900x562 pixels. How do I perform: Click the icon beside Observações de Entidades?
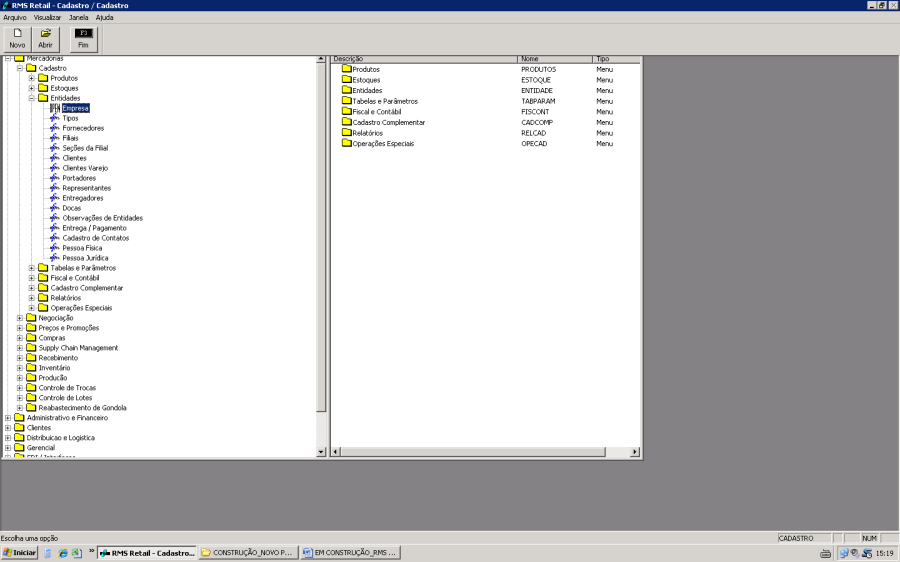(x=55, y=218)
